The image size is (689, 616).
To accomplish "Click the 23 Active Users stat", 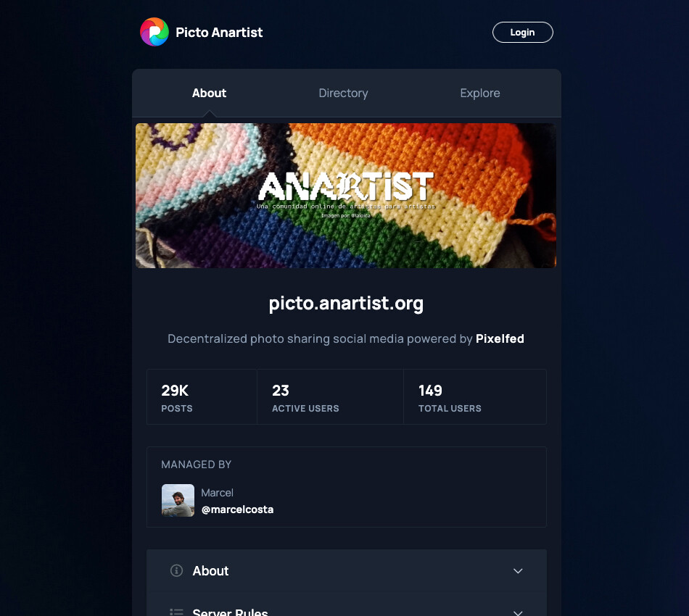I will pyautogui.click(x=330, y=396).
